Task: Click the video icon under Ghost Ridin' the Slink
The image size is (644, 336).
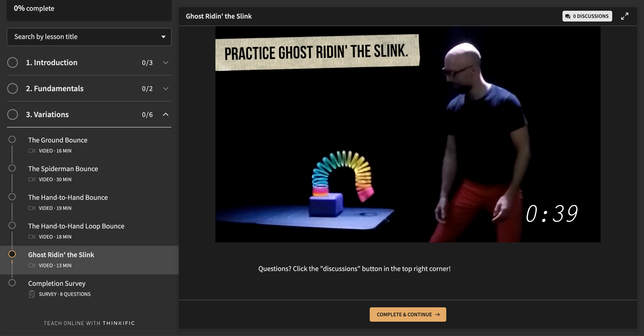Action: (32, 265)
